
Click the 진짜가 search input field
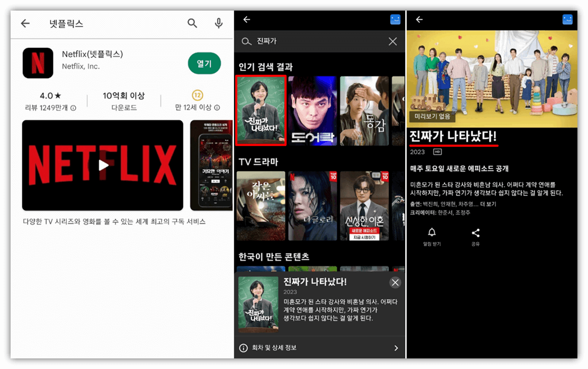[319, 41]
